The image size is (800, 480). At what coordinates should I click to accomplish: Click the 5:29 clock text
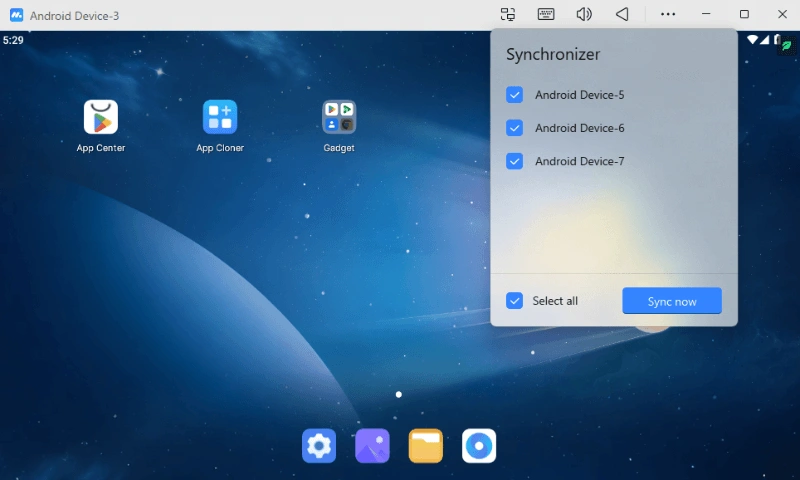point(13,40)
